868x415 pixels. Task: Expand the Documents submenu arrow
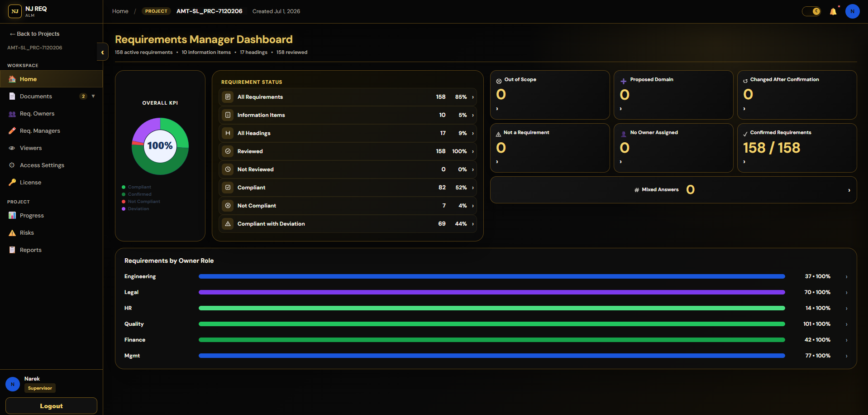[x=93, y=96]
